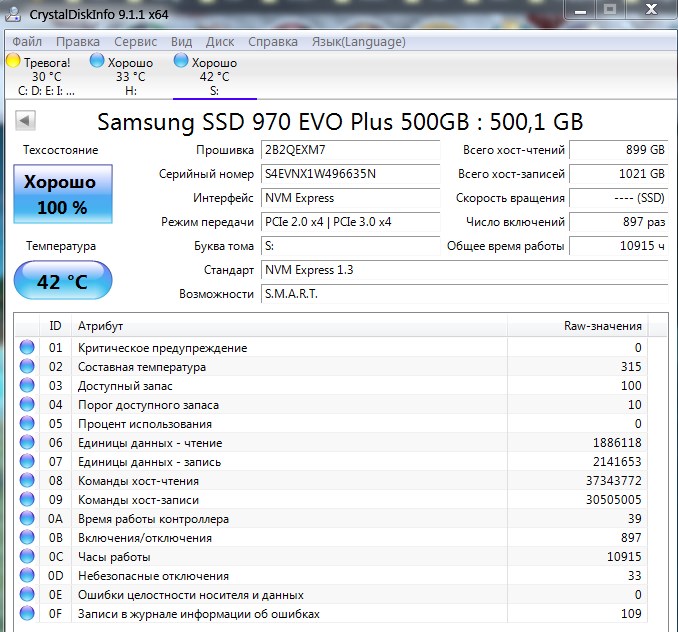Click the Режим передачи field PCIe 2.0 x4
678x632 pixels.
click(351, 222)
